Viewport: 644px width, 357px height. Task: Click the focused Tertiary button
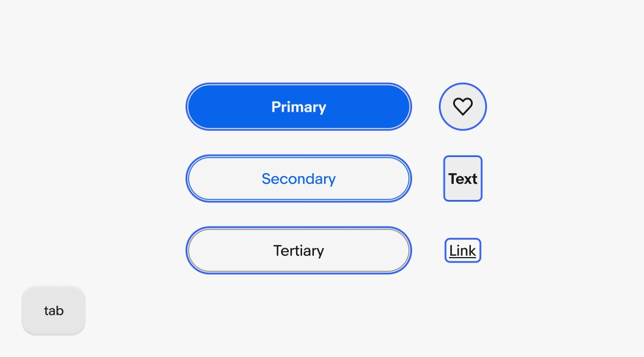pos(299,250)
